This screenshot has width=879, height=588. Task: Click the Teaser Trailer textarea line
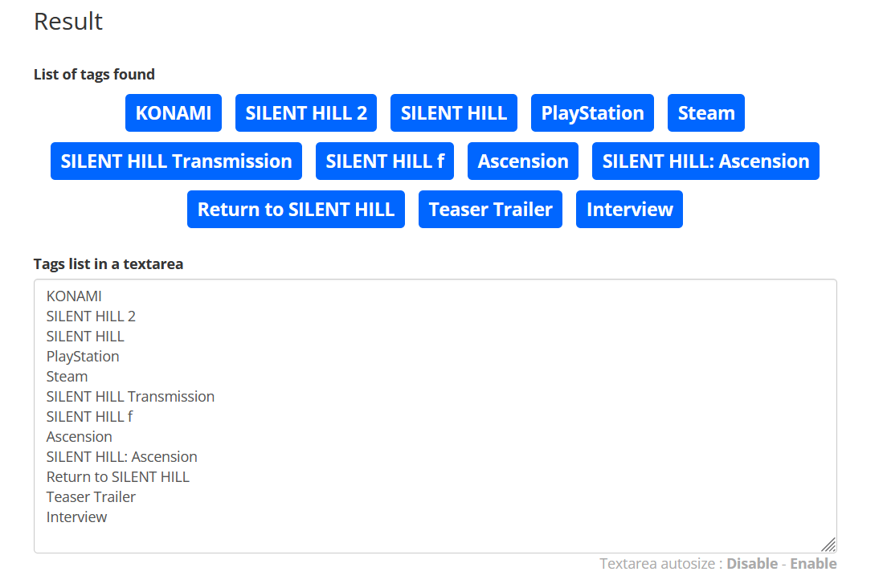(91, 497)
